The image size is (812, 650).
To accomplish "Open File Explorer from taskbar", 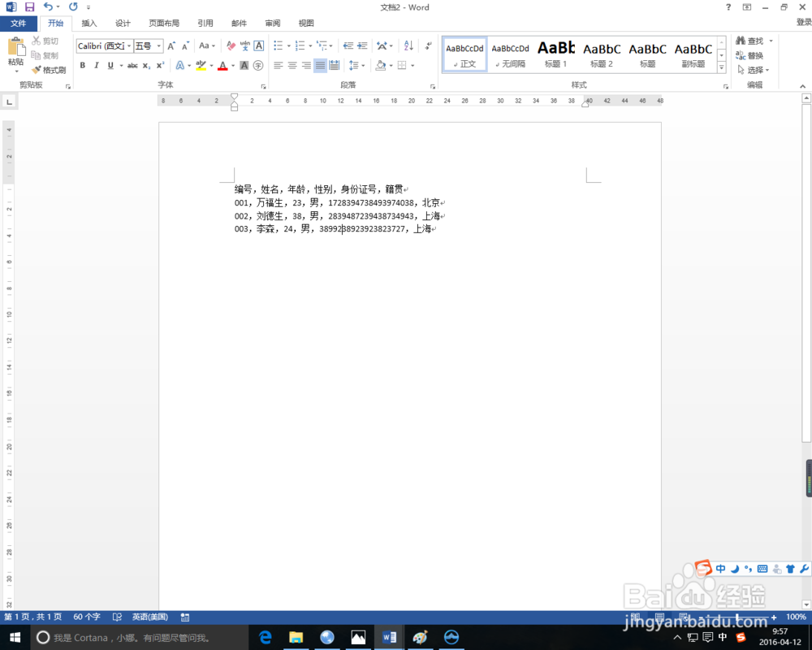I will coord(296,638).
